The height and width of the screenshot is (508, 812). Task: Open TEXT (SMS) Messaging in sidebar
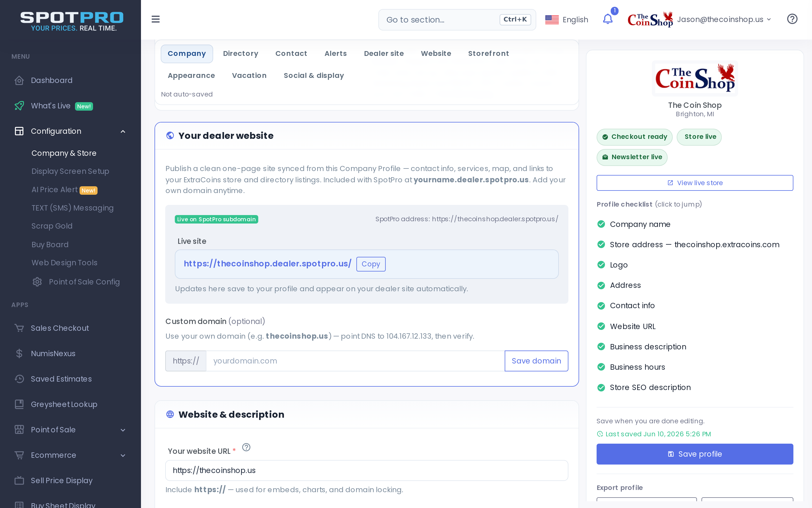point(72,208)
